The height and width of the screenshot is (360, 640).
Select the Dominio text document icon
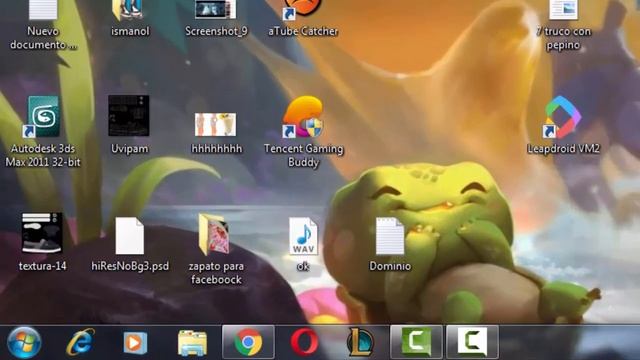[x=390, y=236]
